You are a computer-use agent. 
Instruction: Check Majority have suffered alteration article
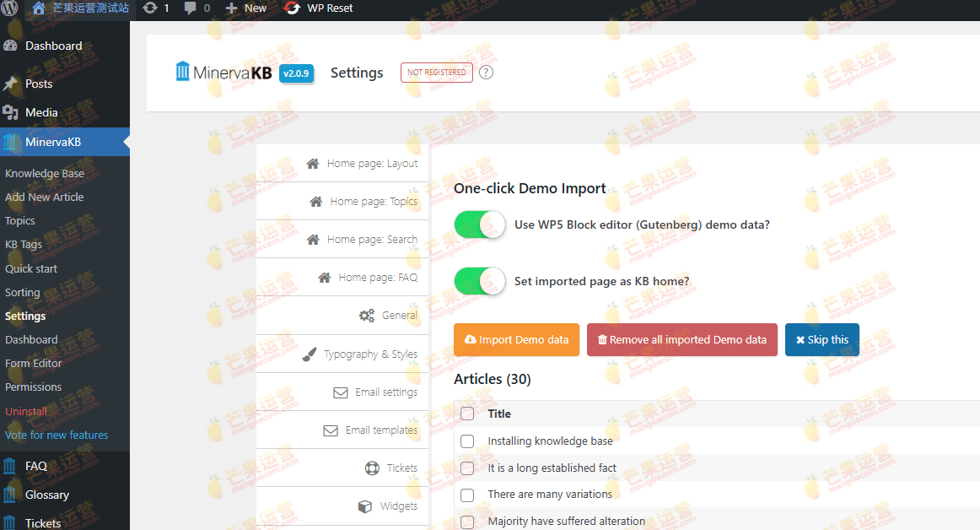click(467, 522)
